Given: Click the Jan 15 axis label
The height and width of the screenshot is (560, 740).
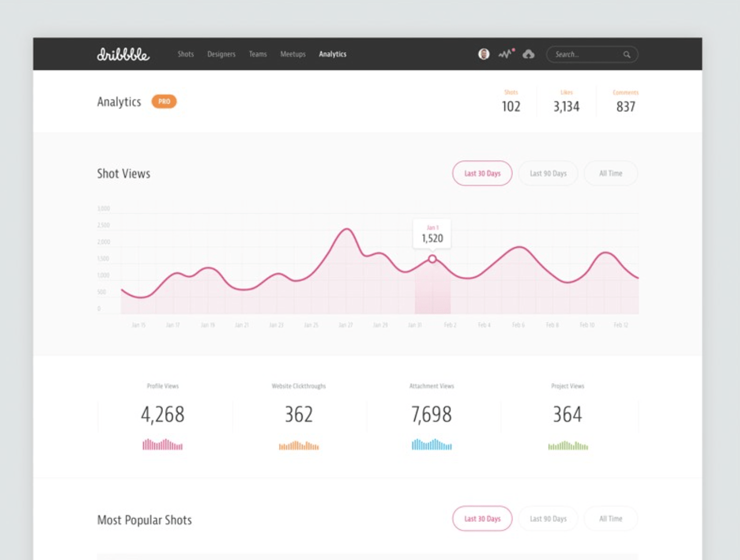Looking at the screenshot, I should pyautogui.click(x=139, y=325).
